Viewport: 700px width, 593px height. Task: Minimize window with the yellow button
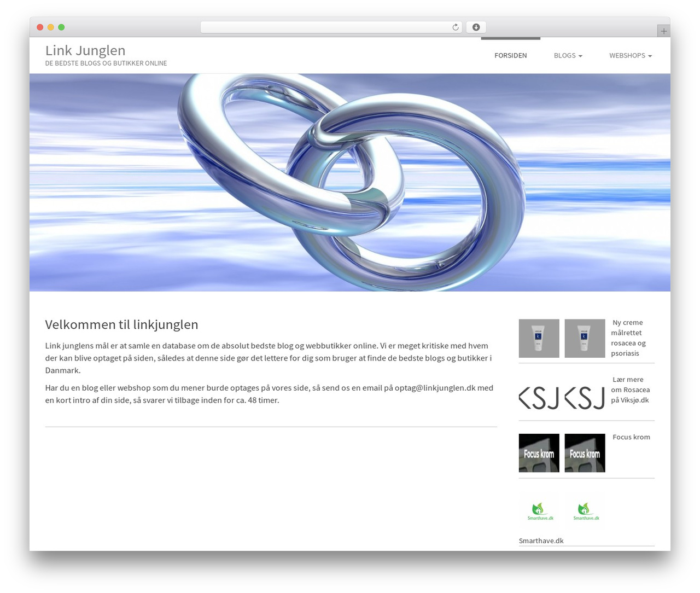point(50,27)
